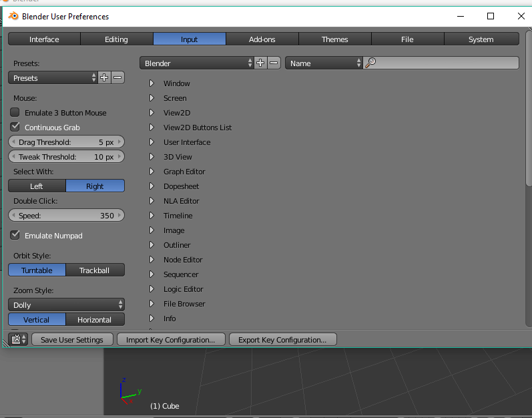Expand the View2D keymap section

pyautogui.click(x=152, y=112)
